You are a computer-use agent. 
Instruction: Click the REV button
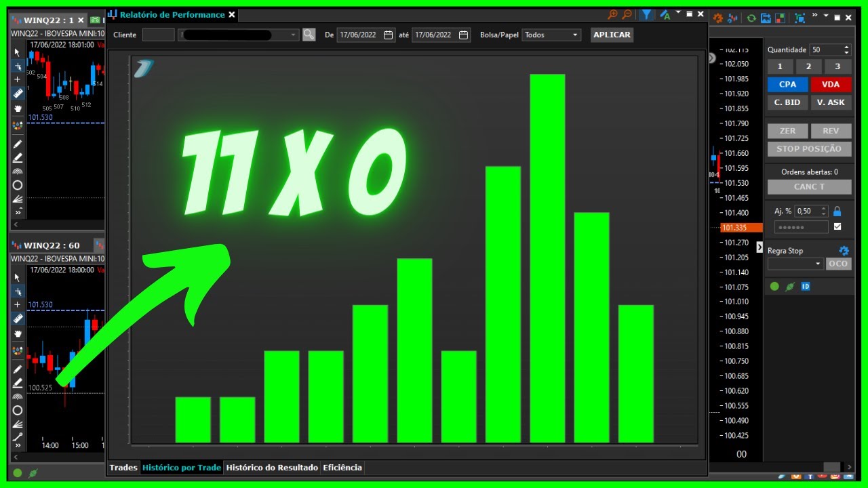(x=831, y=131)
